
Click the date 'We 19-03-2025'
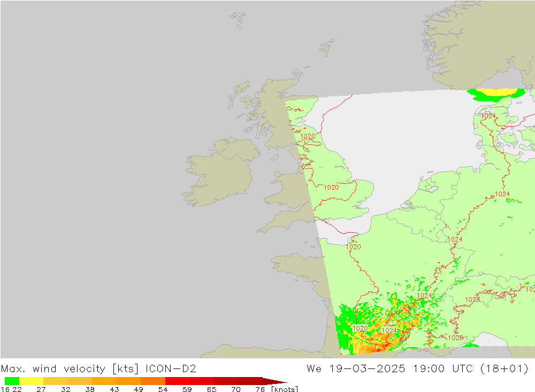pyautogui.click(x=356, y=369)
